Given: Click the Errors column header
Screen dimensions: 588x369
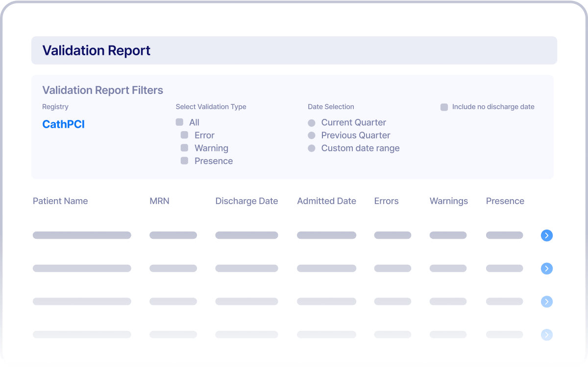Looking at the screenshot, I should click(386, 201).
